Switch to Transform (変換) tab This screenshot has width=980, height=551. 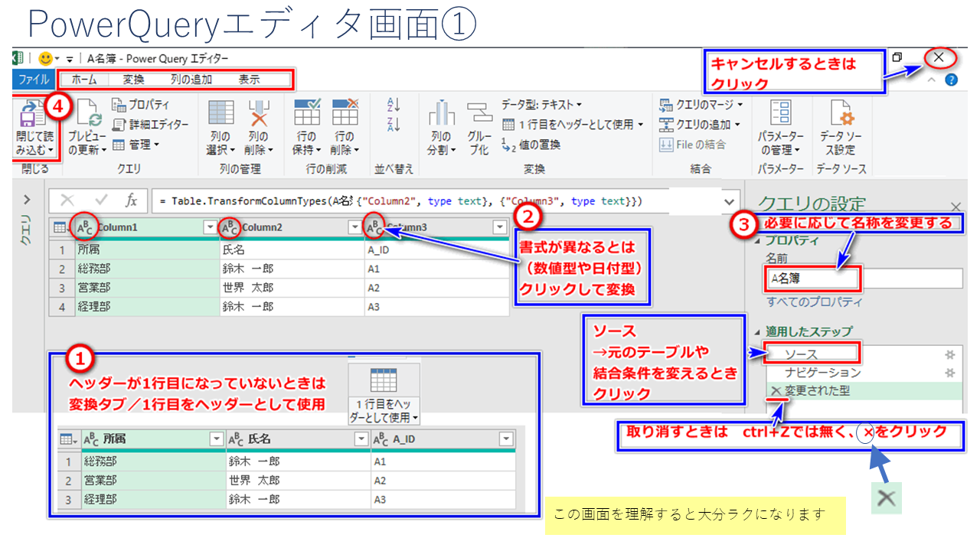tap(133, 79)
